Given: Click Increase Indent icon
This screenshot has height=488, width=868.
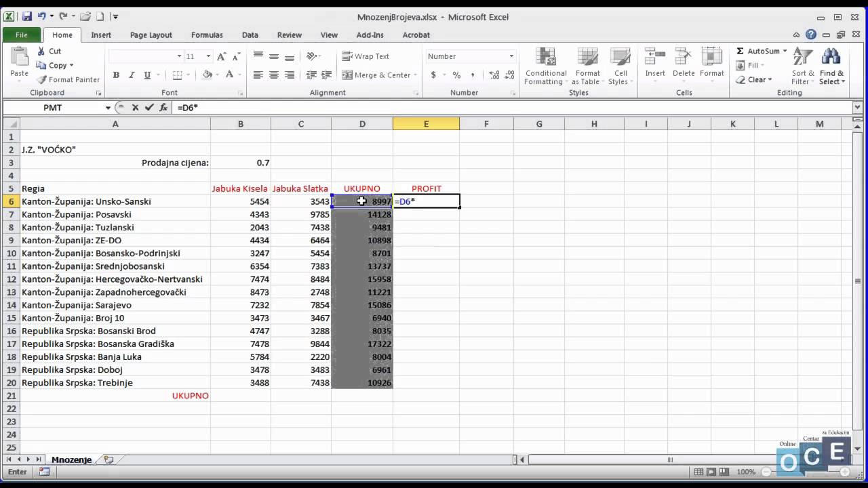Looking at the screenshot, I should [326, 75].
